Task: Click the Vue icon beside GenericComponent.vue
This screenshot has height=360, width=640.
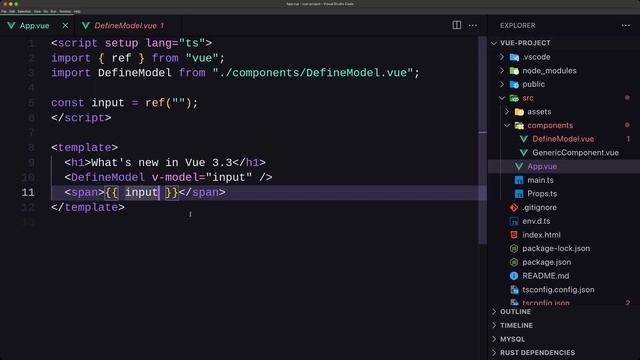Action: [524, 153]
